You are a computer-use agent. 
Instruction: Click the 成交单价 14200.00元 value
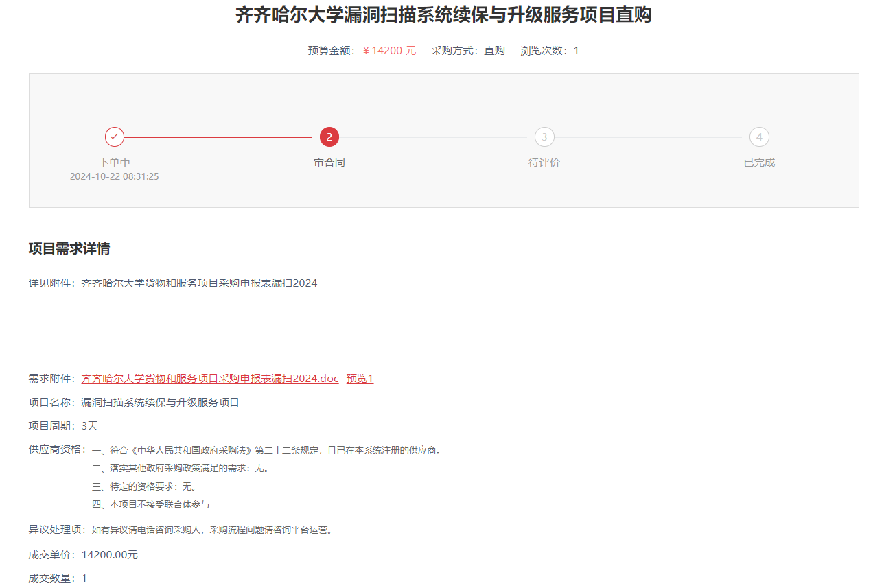pyautogui.click(x=110, y=555)
